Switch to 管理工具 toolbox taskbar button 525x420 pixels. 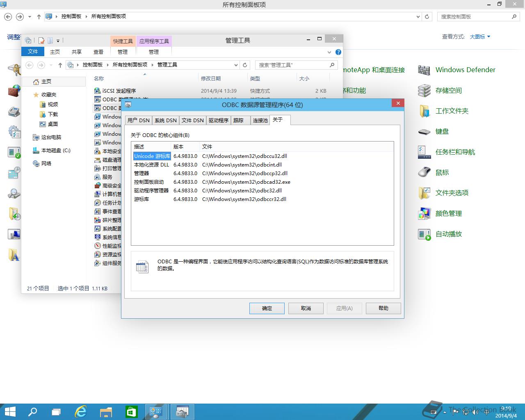[x=182, y=411]
